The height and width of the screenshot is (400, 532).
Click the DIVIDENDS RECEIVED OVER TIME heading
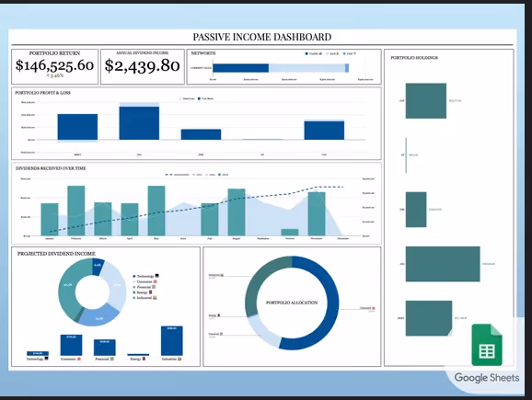point(51,168)
